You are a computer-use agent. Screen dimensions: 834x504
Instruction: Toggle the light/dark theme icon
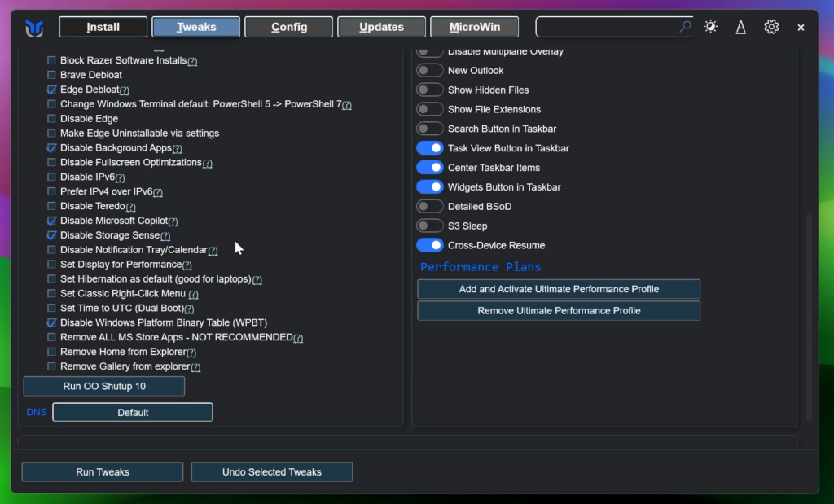coord(711,27)
